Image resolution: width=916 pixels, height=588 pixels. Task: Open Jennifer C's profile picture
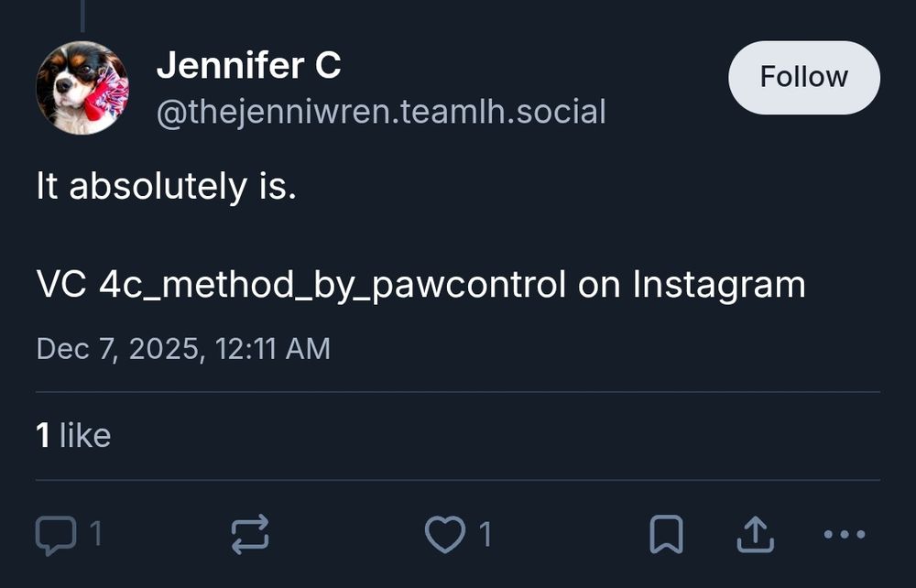pos(82,82)
